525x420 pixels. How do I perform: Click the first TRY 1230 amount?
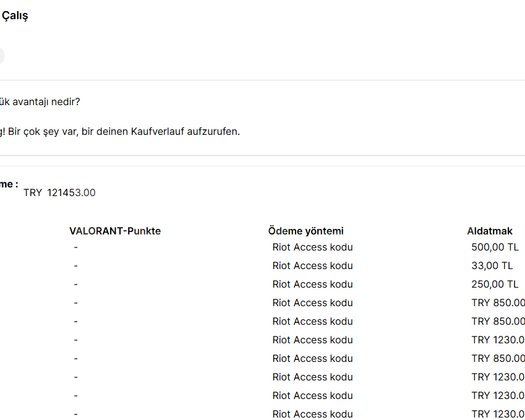498,340
